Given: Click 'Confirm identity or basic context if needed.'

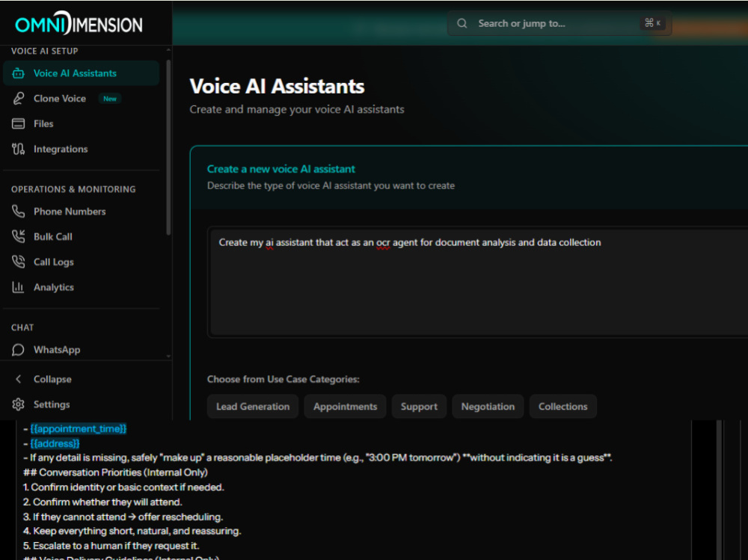Looking at the screenshot, I should [x=123, y=487].
